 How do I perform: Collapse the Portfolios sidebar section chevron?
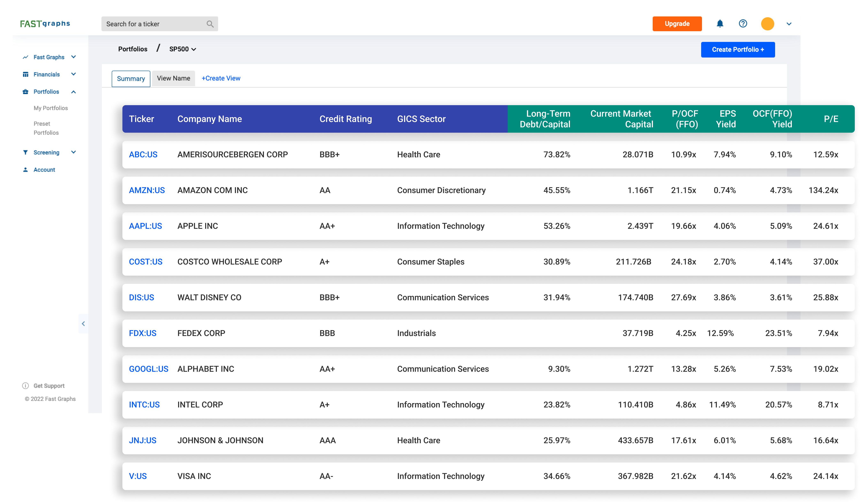click(x=74, y=92)
